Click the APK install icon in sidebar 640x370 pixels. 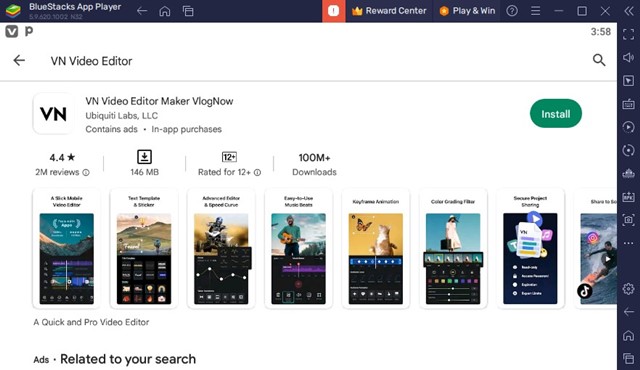(629, 197)
